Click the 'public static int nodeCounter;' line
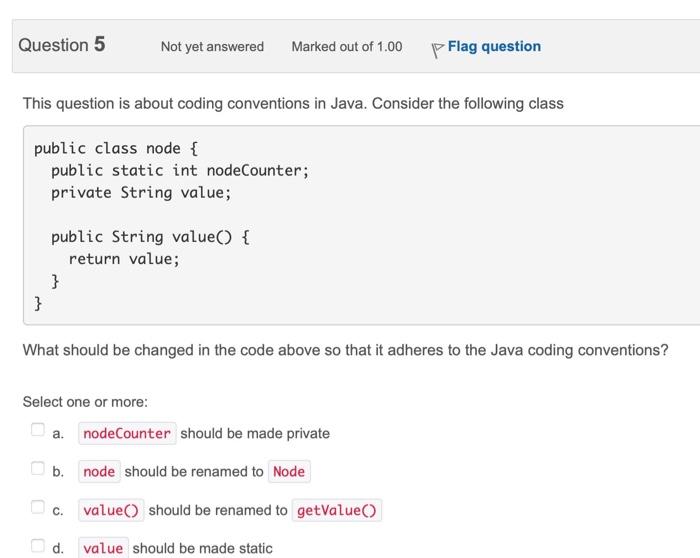Image resolution: width=700 pixels, height=558 pixels. click(180, 171)
